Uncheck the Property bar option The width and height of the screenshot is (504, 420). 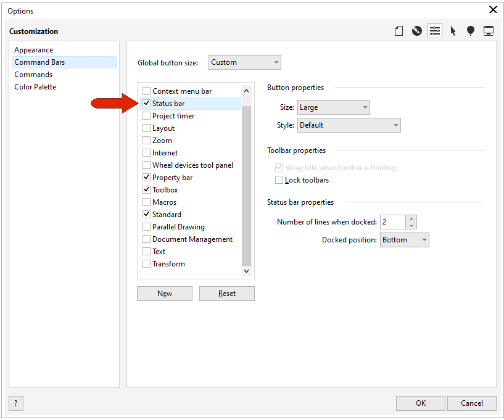point(146,177)
